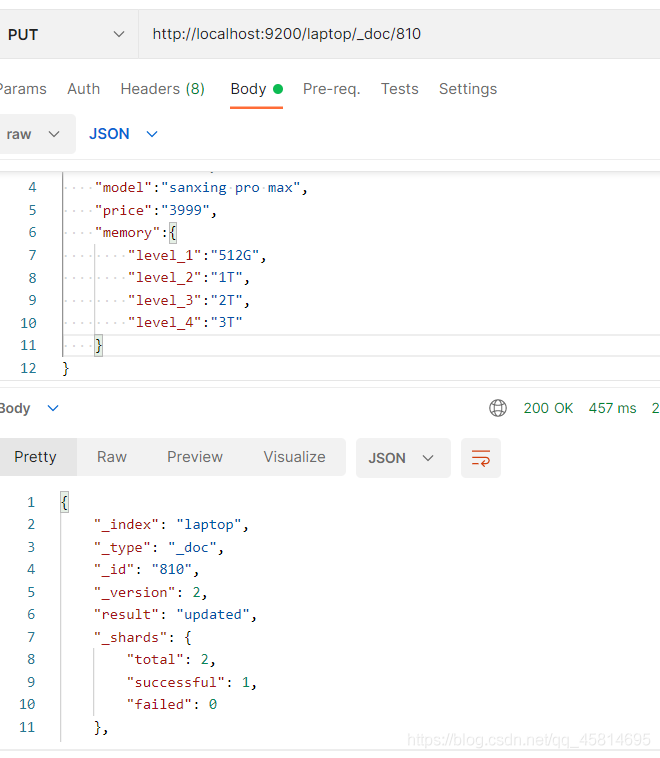
Task: Switch to the Raw response view
Action: click(x=112, y=457)
